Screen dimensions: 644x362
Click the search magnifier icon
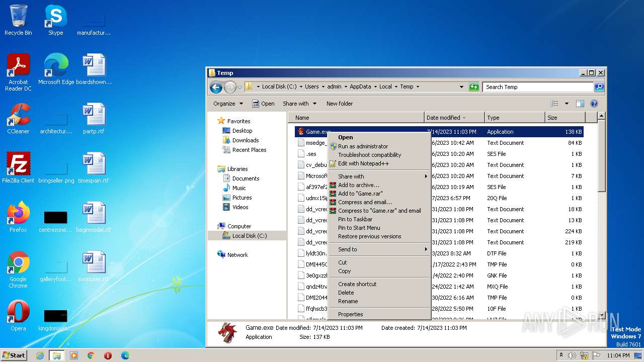click(599, 87)
